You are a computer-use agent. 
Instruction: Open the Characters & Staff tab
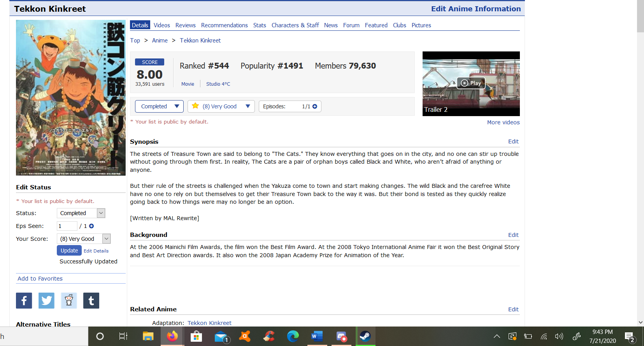[x=295, y=25]
